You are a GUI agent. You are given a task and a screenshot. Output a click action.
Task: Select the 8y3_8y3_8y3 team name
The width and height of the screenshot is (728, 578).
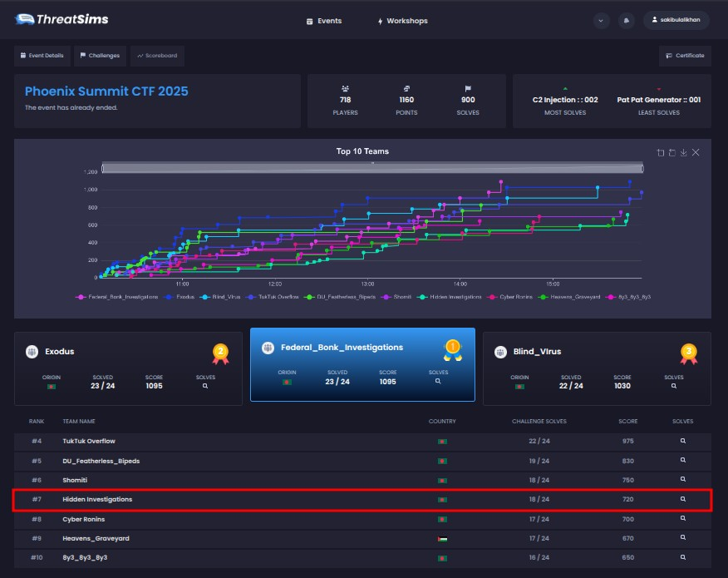coord(85,557)
